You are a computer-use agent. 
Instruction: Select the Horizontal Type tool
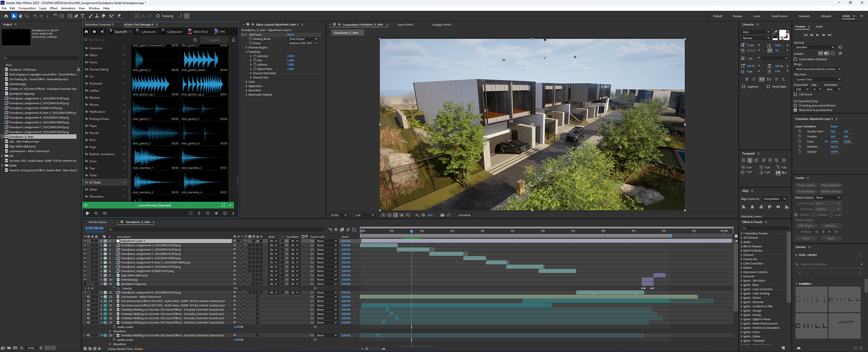point(82,16)
